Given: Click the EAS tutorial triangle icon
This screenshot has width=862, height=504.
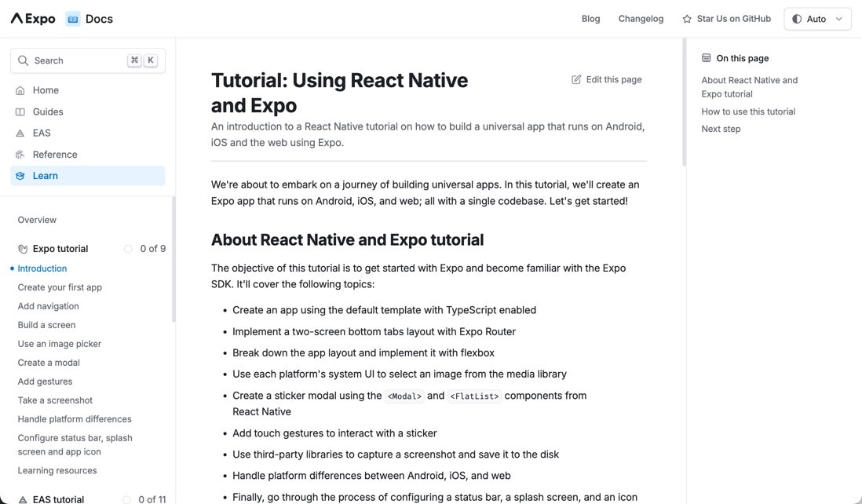Looking at the screenshot, I should [23, 499].
